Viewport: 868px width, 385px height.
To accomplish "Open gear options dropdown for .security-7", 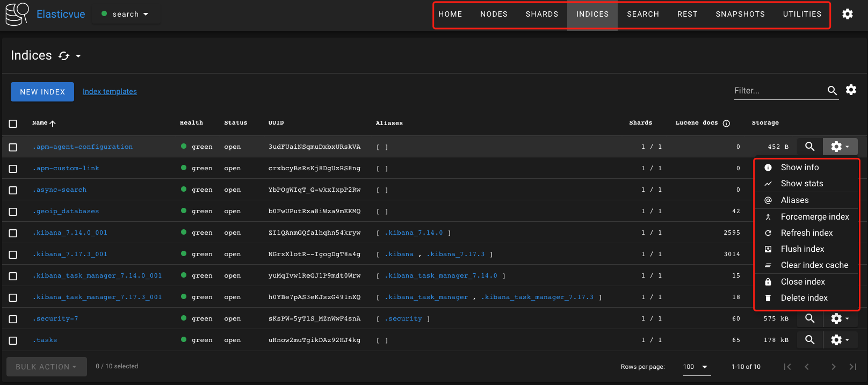I will 840,318.
